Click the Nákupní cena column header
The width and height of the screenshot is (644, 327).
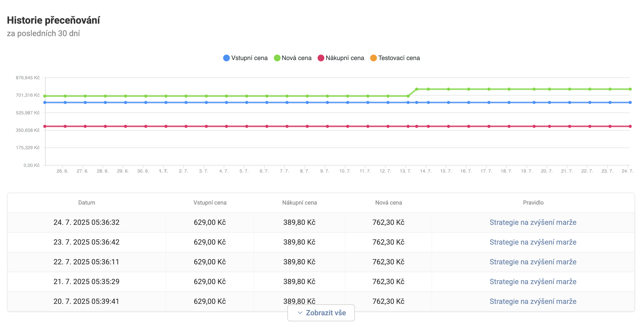(299, 202)
